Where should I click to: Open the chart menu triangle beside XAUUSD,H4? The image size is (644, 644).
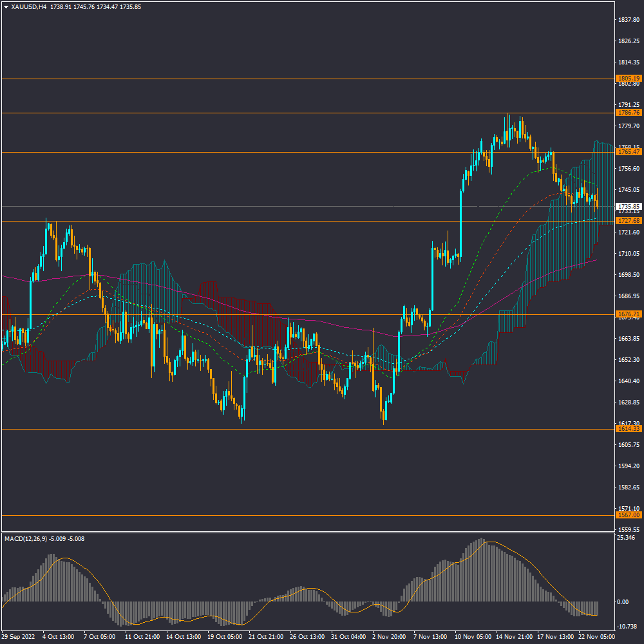(x=6, y=6)
